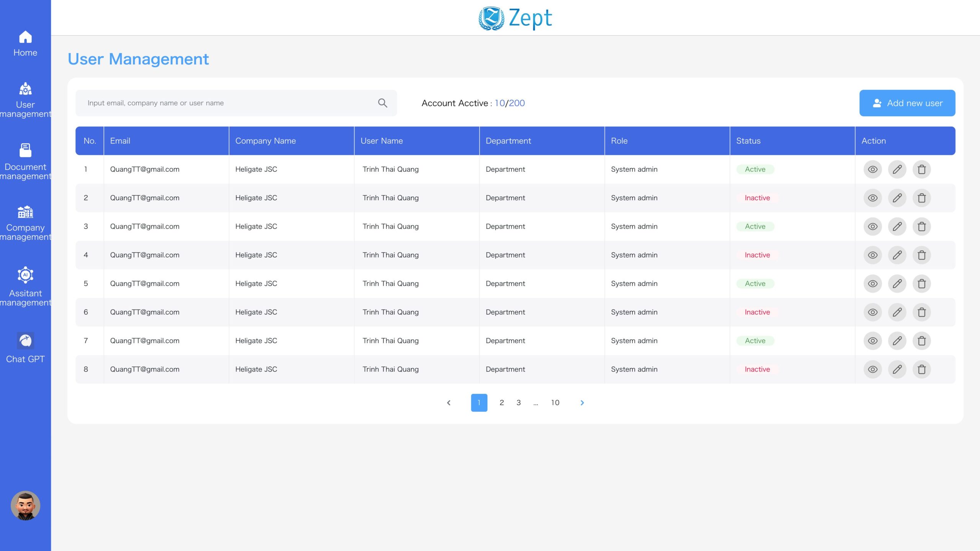Image resolution: width=980 pixels, height=551 pixels.
Task: Go to next page with right chevron
Action: [x=582, y=403]
